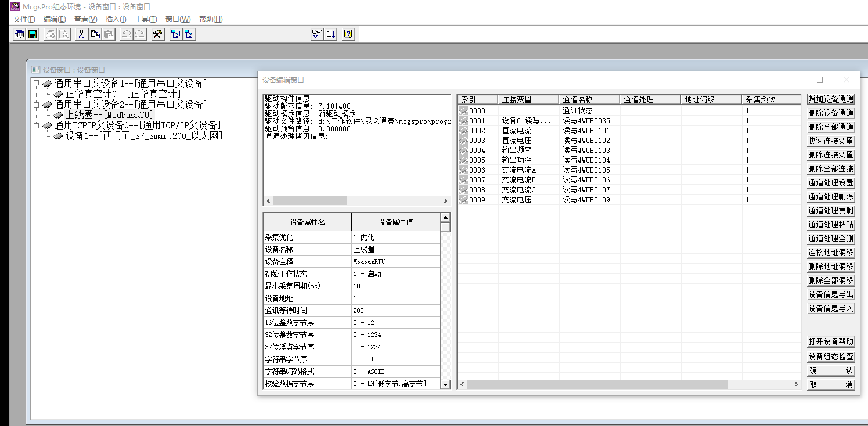Click the work-bench window icon in toolbar

coord(19,34)
